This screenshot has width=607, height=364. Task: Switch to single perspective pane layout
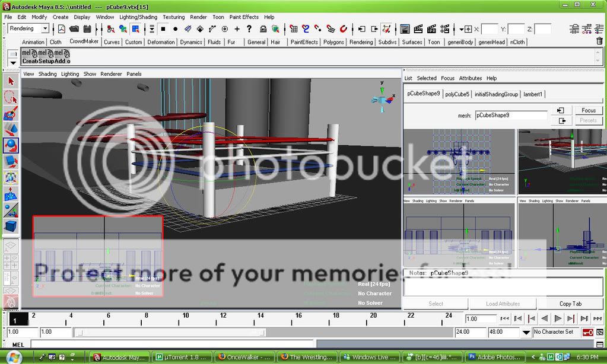pyautogui.click(x=11, y=245)
